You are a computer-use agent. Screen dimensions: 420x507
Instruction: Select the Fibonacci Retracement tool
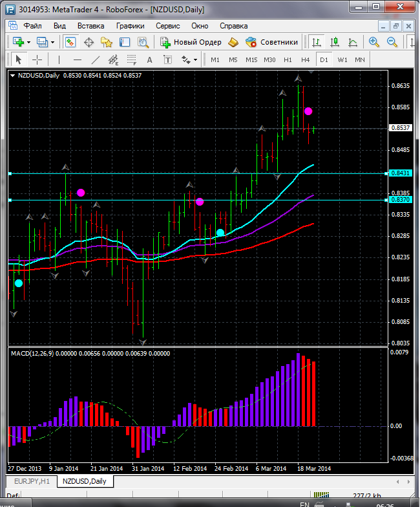(132, 59)
